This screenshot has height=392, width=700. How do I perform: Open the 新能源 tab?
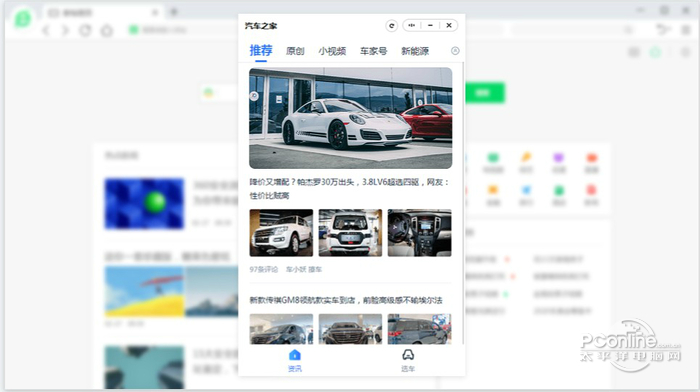tap(415, 51)
